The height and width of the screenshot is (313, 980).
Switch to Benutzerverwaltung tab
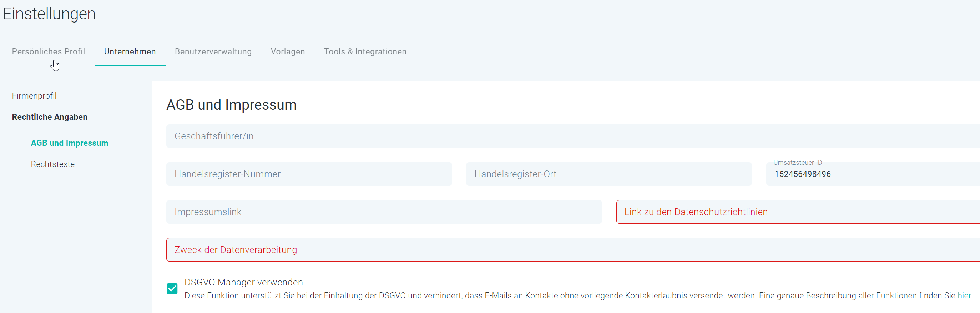coord(213,51)
